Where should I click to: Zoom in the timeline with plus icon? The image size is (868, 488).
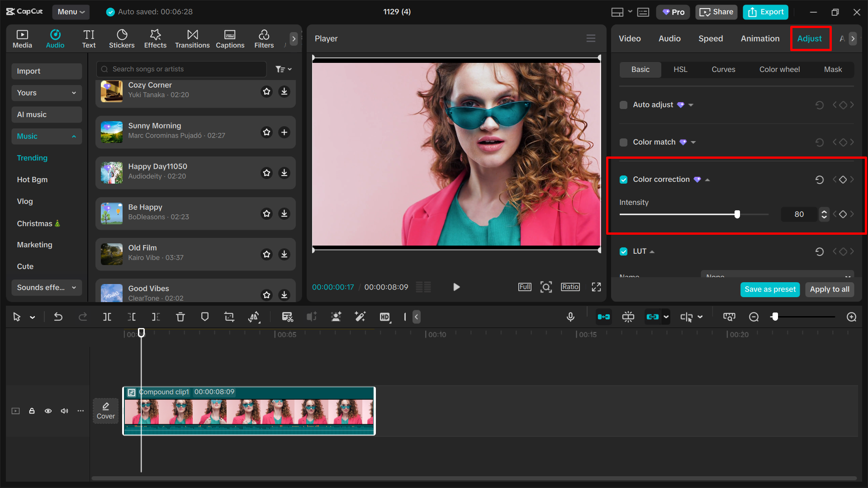(x=851, y=317)
